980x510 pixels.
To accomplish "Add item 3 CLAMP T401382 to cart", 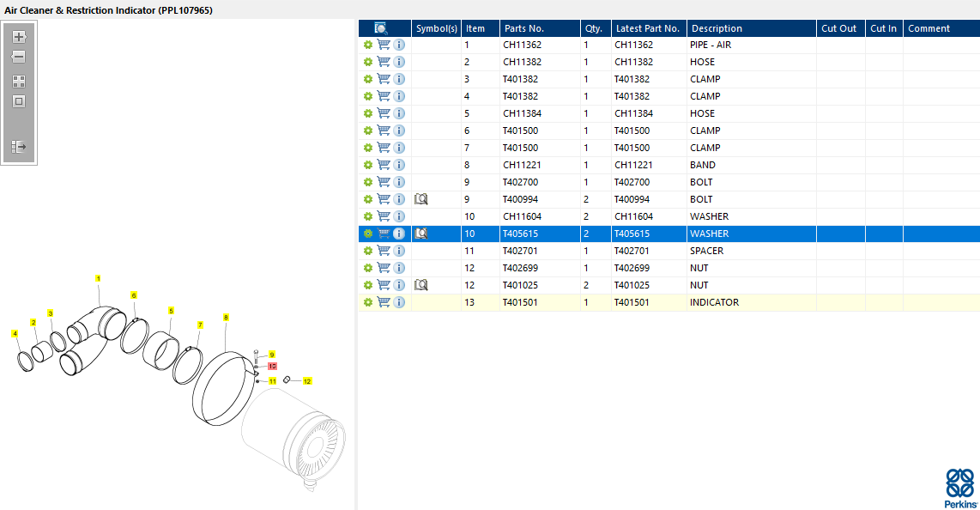I will pos(384,79).
